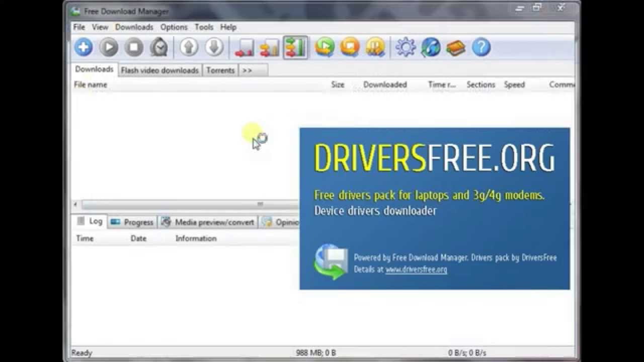Image resolution: width=644 pixels, height=362 pixels.
Task: Sort by Speed column header
Action: coord(514,84)
